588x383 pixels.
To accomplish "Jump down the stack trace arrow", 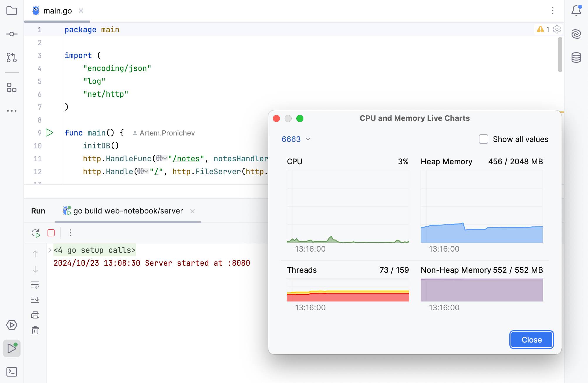I will (35, 269).
